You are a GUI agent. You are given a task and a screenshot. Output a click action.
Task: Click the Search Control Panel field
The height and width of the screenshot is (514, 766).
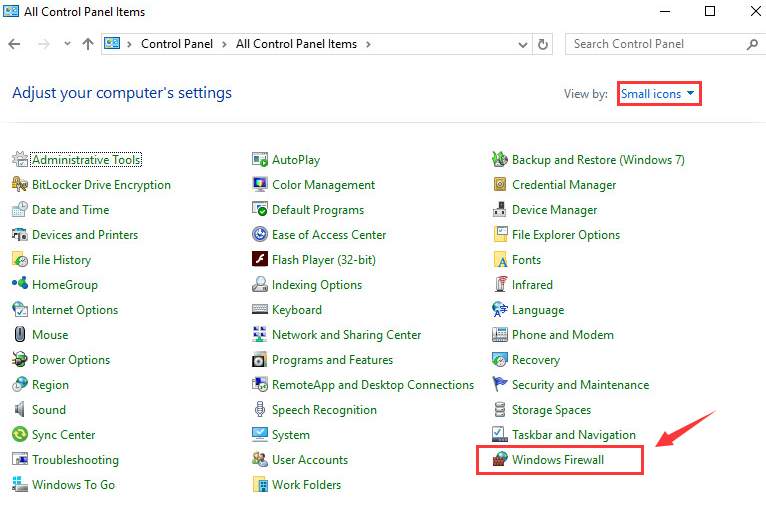[x=655, y=44]
